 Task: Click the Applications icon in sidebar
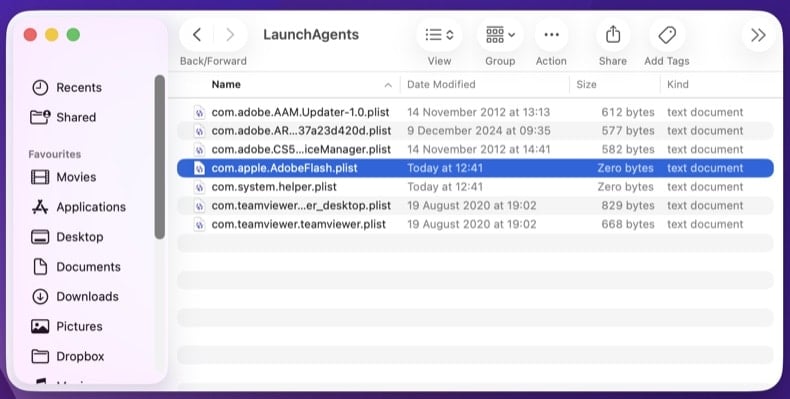40,207
